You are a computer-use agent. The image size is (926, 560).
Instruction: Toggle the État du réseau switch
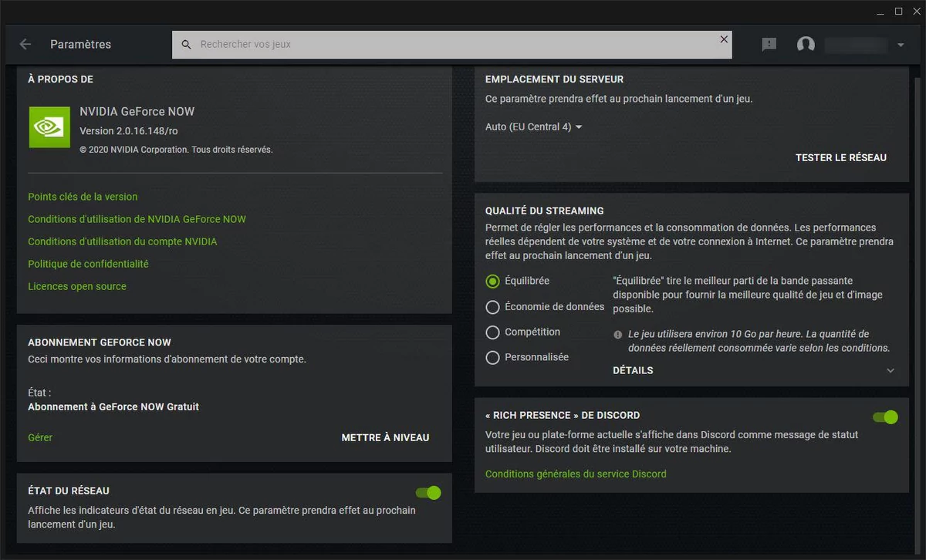pyautogui.click(x=428, y=492)
